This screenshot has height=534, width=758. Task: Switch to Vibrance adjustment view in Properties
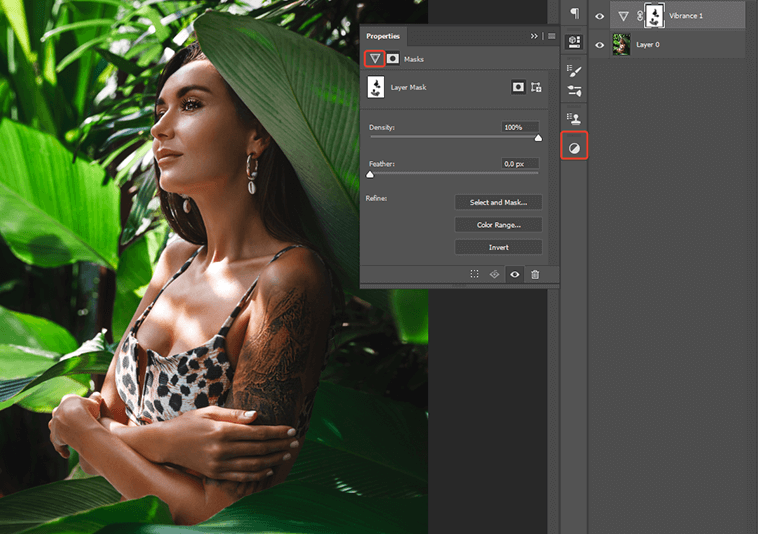tap(375, 59)
